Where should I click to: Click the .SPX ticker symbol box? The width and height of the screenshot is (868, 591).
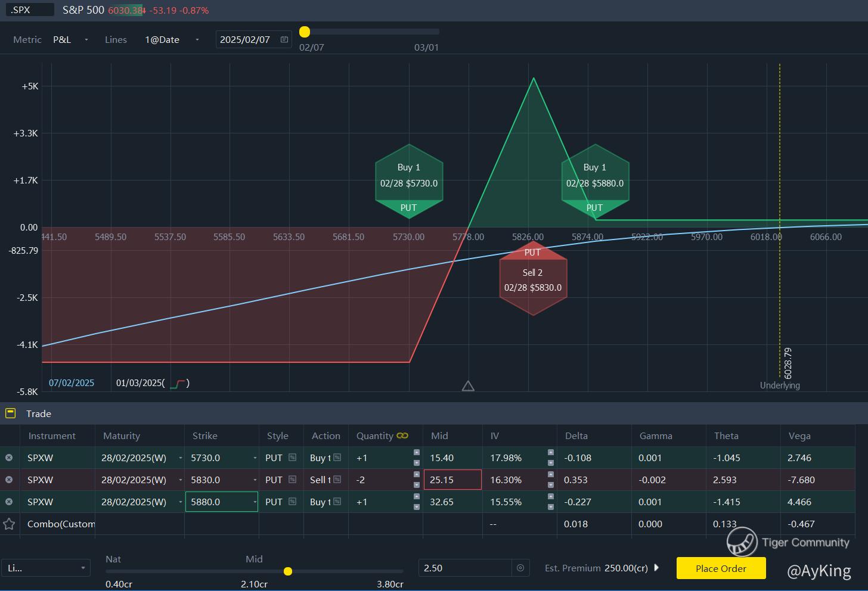(x=29, y=10)
